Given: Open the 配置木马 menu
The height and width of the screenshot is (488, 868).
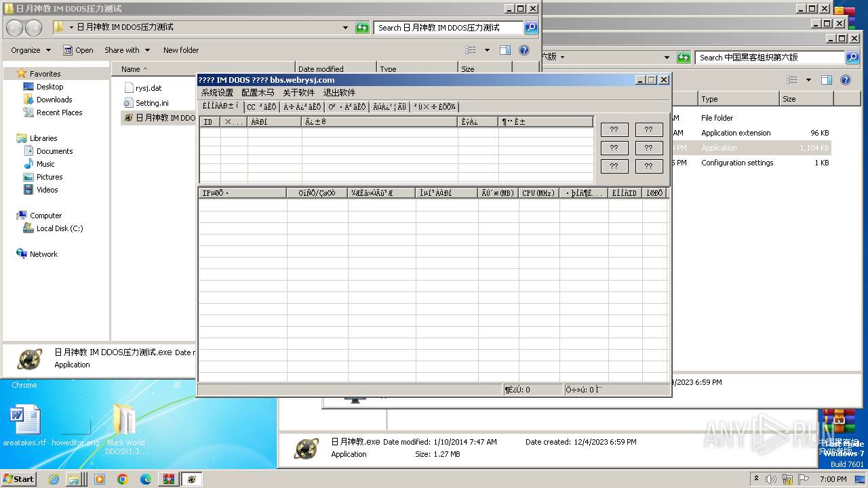Looking at the screenshot, I should [258, 93].
